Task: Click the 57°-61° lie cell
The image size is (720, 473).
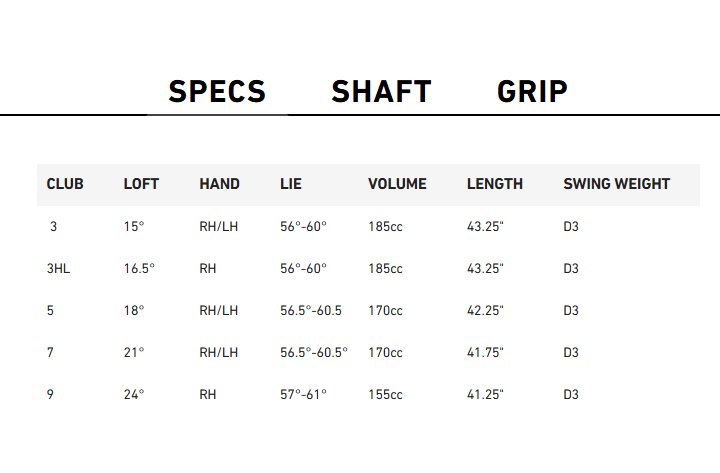Action: [303, 395]
